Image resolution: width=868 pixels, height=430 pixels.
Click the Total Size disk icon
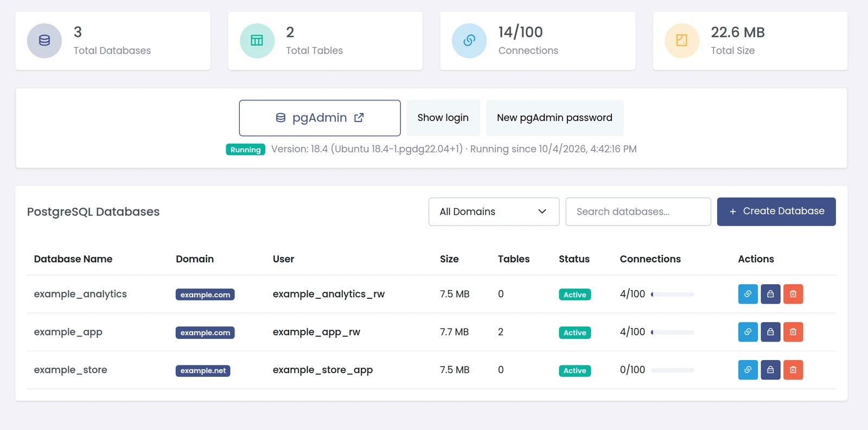click(x=682, y=41)
